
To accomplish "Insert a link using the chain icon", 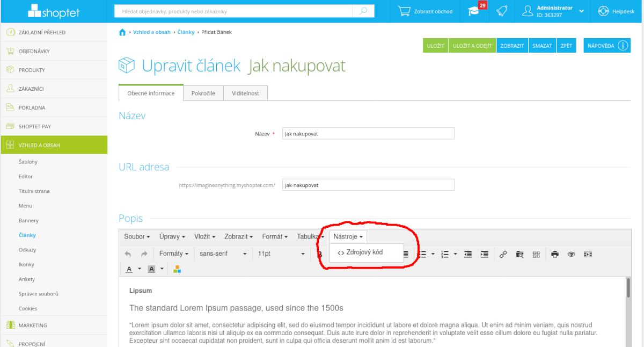I will (x=503, y=254).
